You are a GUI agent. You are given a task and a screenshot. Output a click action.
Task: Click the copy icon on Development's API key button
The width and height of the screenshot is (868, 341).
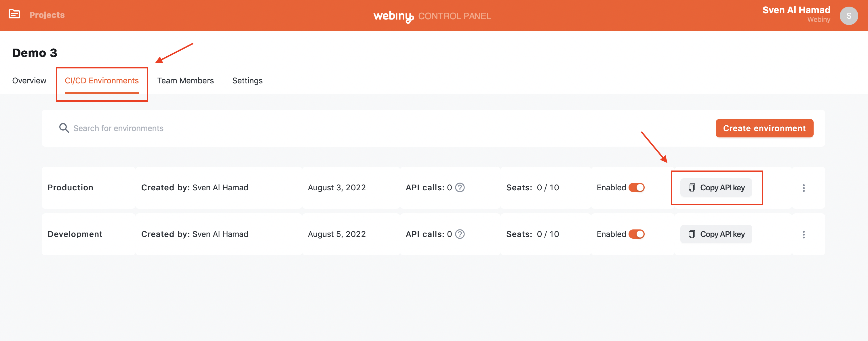pyautogui.click(x=692, y=234)
